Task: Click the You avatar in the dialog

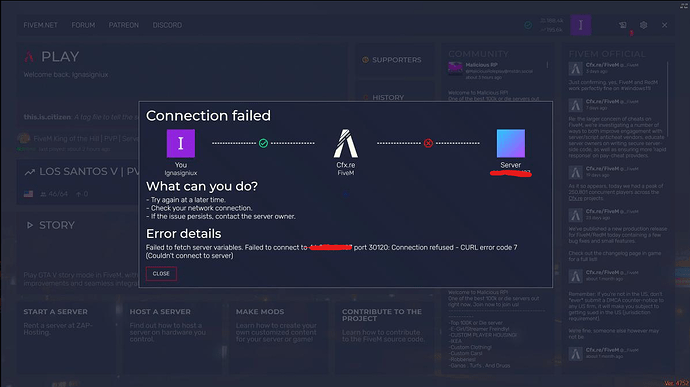Action: pyautogui.click(x=181, y=143)
